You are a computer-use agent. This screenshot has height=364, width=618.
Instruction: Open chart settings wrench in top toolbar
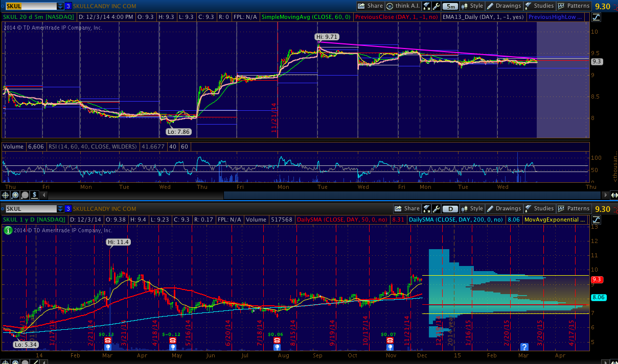pos(436,6)
